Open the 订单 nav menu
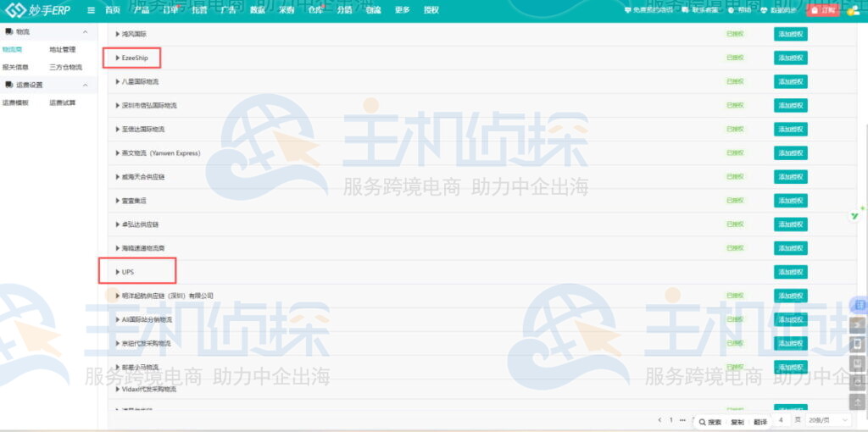 (170, 10)
